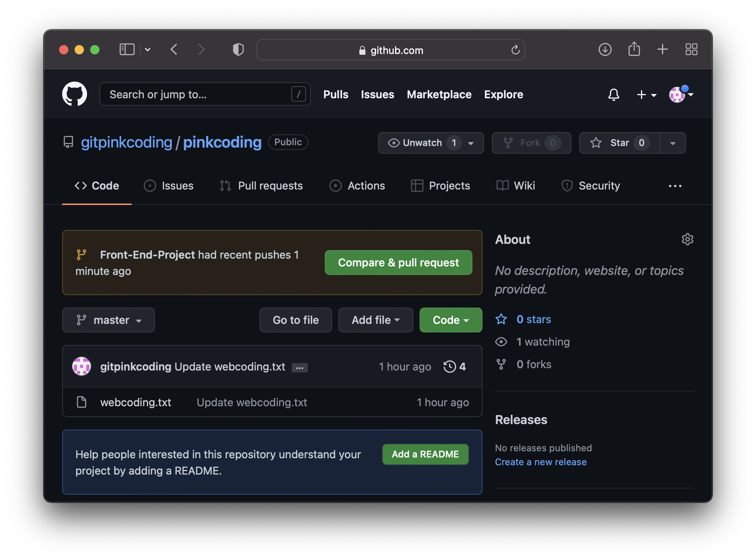This screenshot has height=560, width=756.
Task: Click the github.com address bar
Action: click(390, 50)
